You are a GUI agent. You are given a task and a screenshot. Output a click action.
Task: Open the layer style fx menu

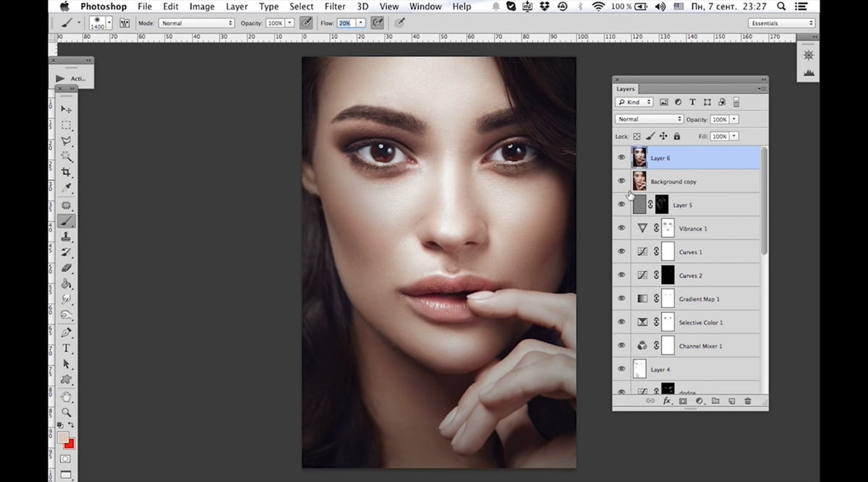[667, 401]
